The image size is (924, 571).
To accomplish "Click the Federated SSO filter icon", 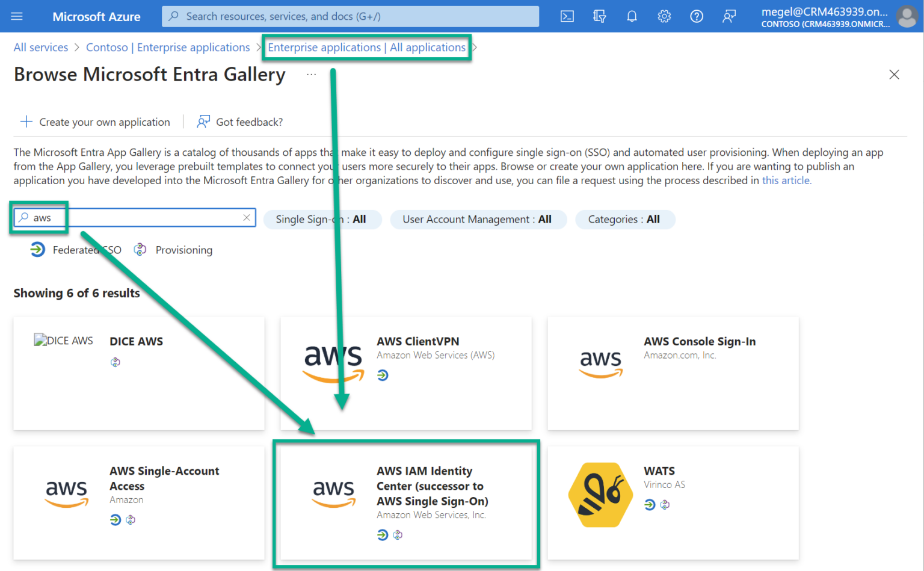I will coord(37,249).
